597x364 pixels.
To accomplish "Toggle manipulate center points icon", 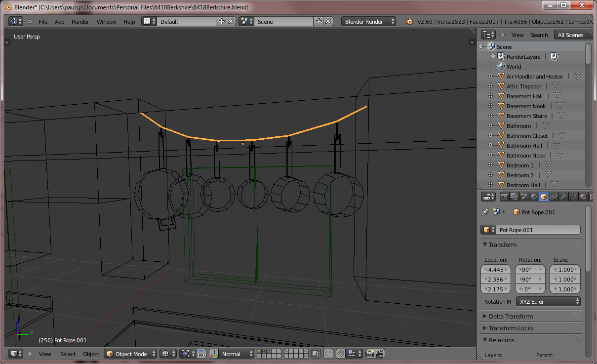I will pos(201,354).
